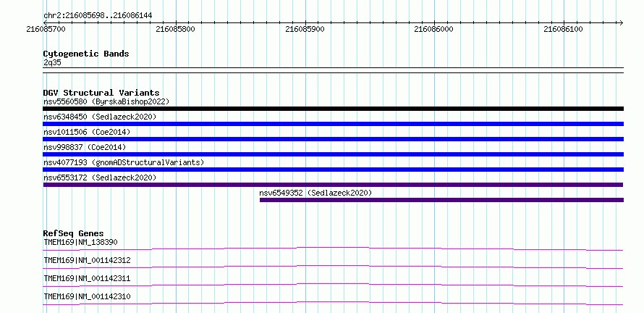Click the chr2:216085698..216086144 region label
Image resolution: width=644 pixels, height=313 pixels.
[x=98, y=15]
